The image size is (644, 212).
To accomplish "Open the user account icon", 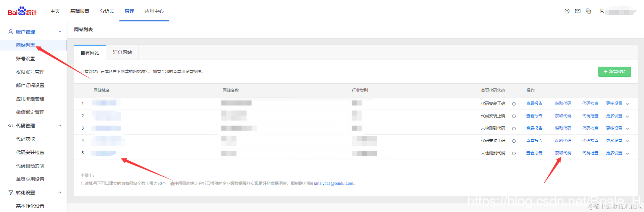I will (x=602, y=11).
